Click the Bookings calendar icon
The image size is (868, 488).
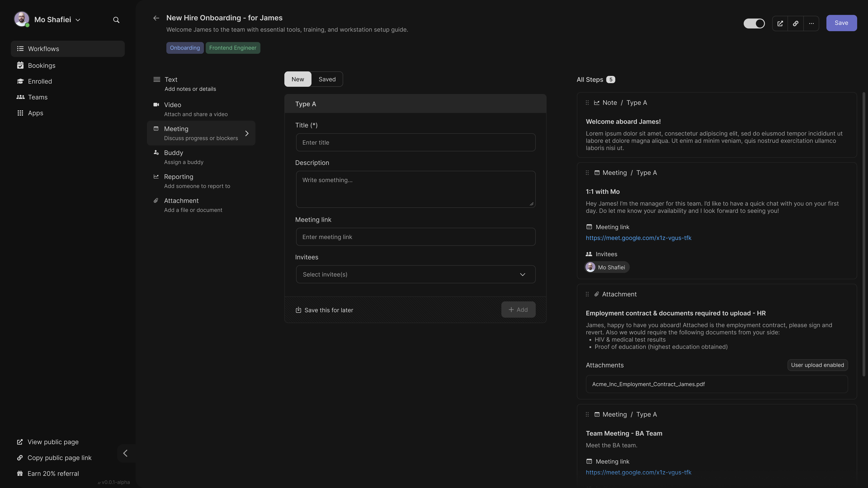[x=20, y=65]
